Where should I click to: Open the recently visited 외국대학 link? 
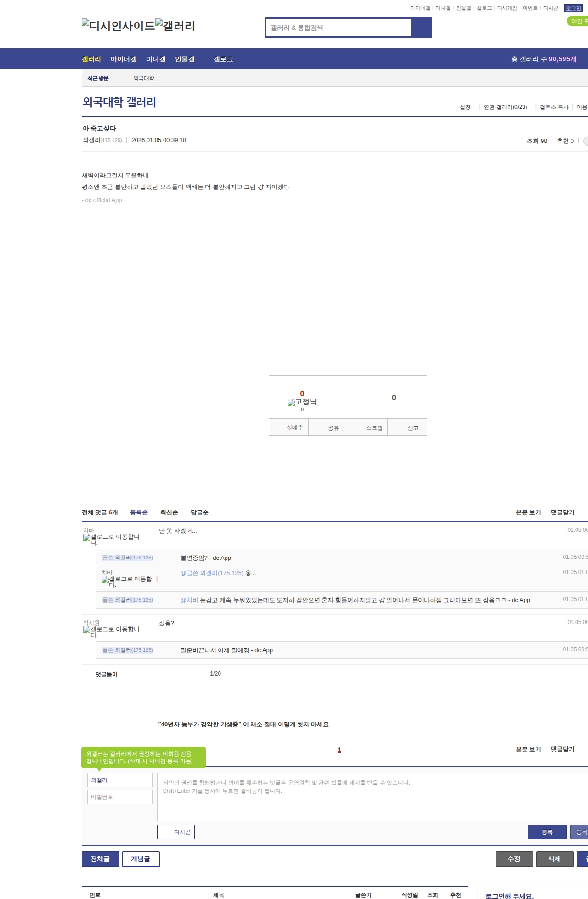tap(144, 78)
